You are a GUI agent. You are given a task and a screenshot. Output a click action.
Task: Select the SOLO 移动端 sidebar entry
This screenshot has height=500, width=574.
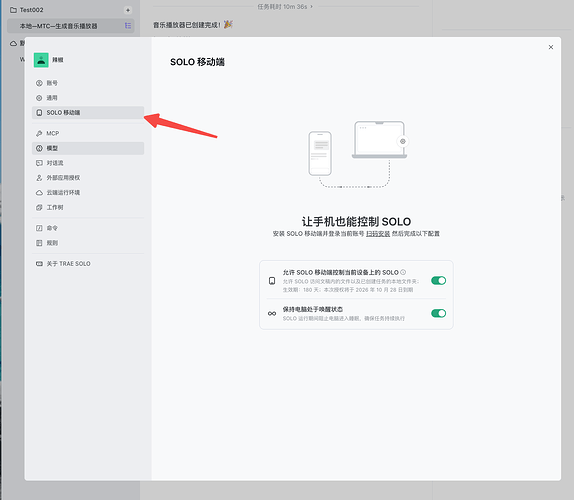coord(88,112)
